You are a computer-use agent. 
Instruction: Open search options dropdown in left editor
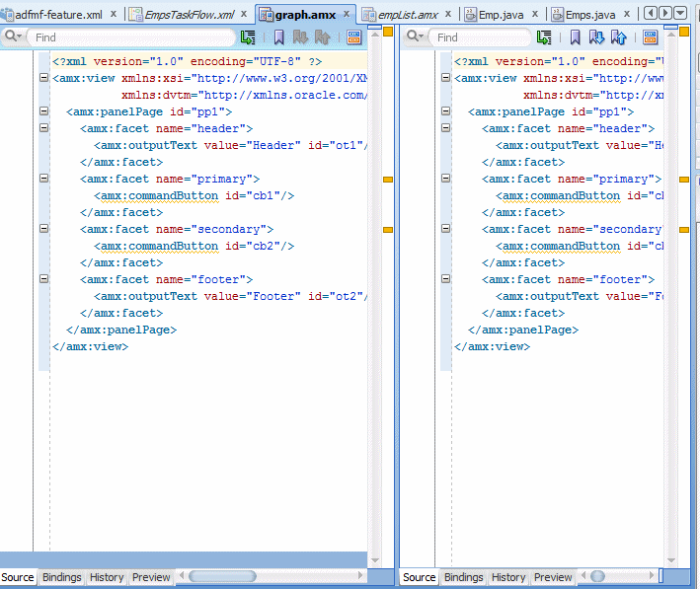pyautogui.click(x=13, y=37)
